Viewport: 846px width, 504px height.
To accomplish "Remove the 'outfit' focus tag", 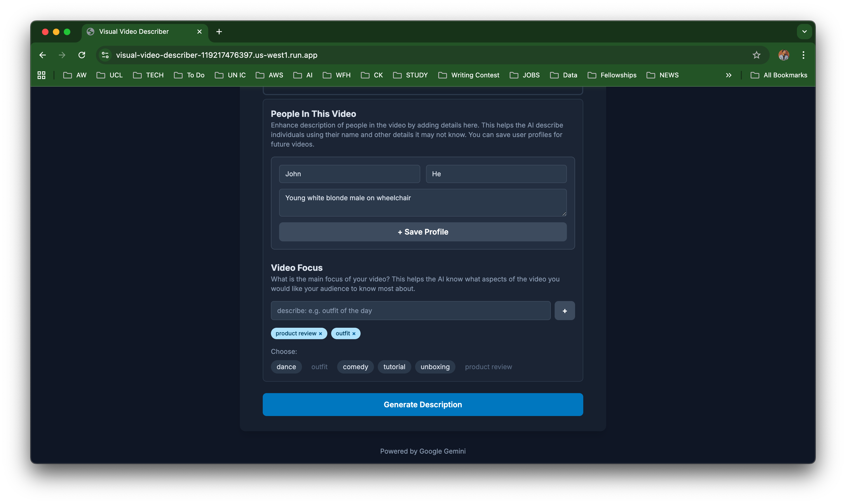I will click(x=354, y=333).
